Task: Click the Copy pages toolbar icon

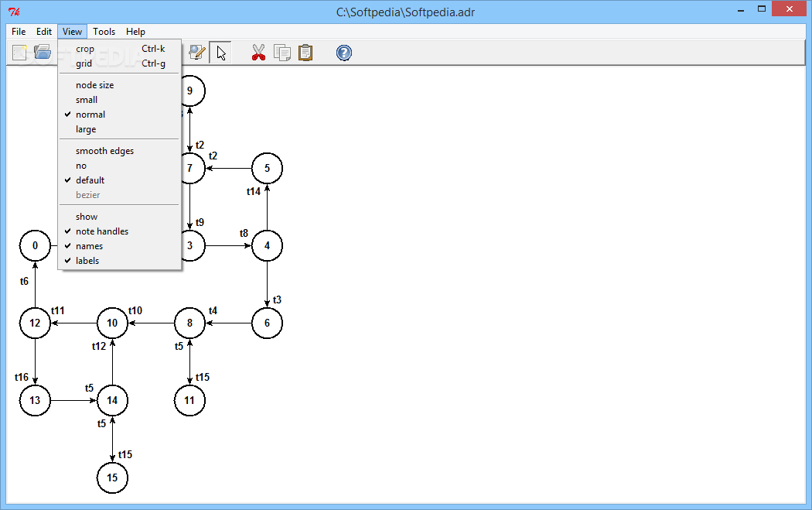Action: (282, 53)
